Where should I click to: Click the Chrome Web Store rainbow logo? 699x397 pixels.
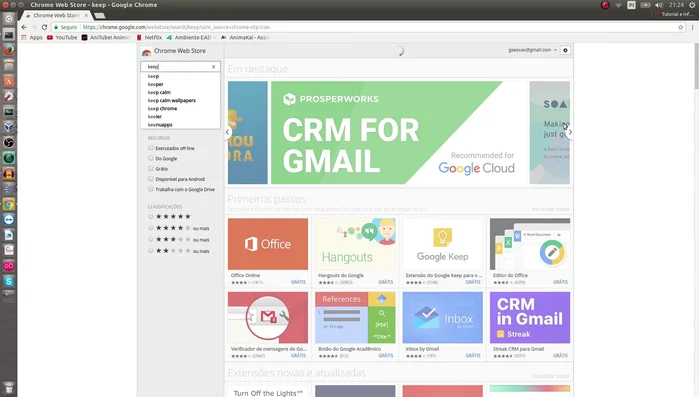click(146, 52)
